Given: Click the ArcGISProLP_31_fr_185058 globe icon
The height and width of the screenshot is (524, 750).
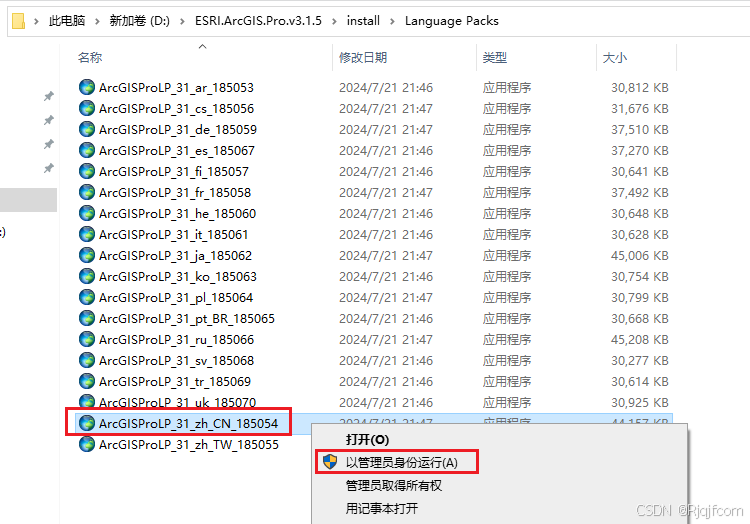Looking at the screenshot, I should (x=87, y=192).
